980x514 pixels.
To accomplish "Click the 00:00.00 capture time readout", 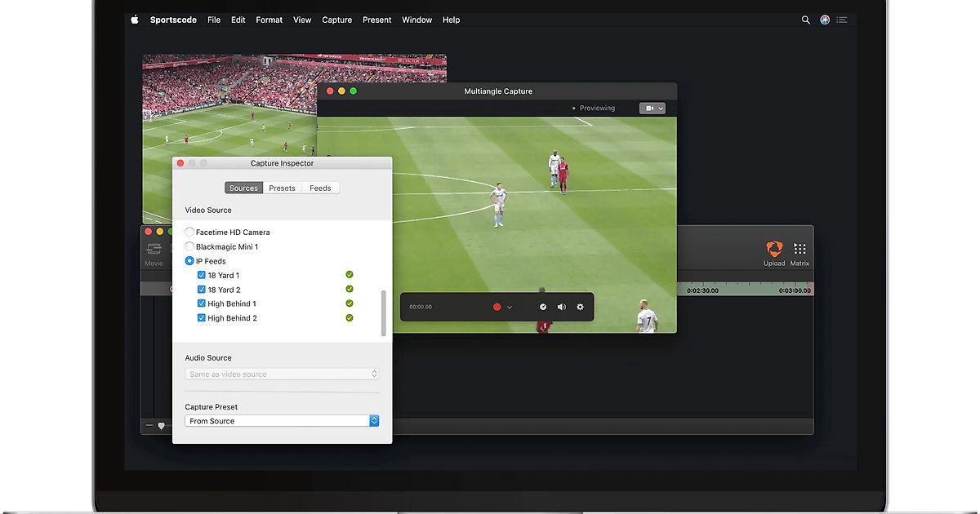I will (421, 308).
